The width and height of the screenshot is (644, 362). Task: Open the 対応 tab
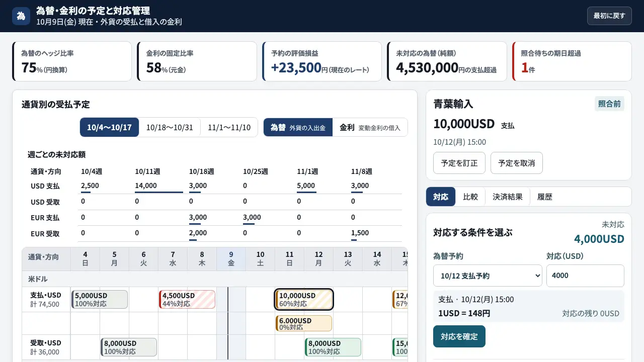click(441, 197)
